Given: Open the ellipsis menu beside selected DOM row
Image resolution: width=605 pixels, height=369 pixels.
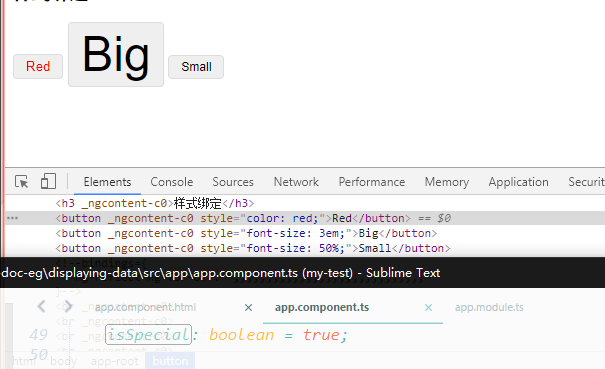Looking at the screenshot, I should pyautogui.click(x=12, y=218).
